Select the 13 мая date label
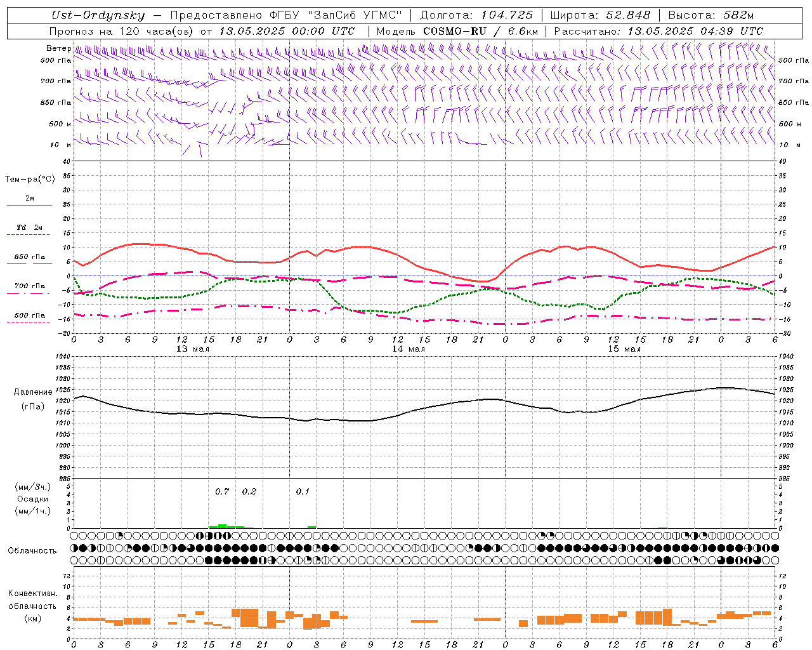The height and width of the screenshot is (650, 812). (192, 349)
